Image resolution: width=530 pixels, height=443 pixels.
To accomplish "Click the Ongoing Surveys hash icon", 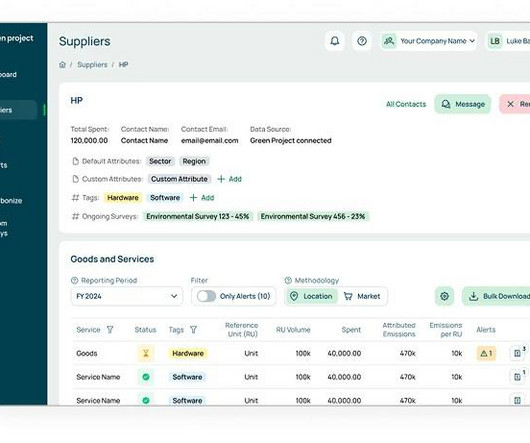I will (x=75, y=216).
